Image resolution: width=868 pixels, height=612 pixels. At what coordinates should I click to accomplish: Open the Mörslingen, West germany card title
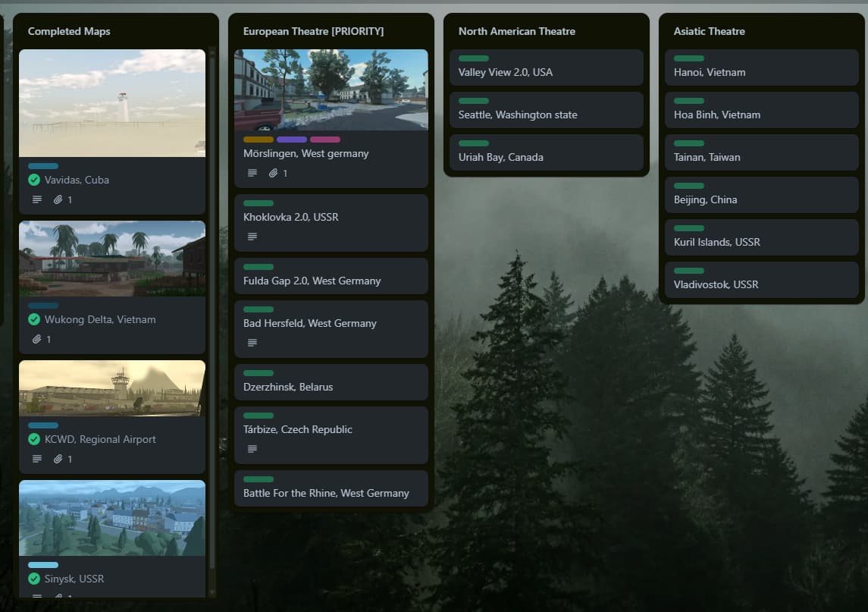(x=306, y=153)
